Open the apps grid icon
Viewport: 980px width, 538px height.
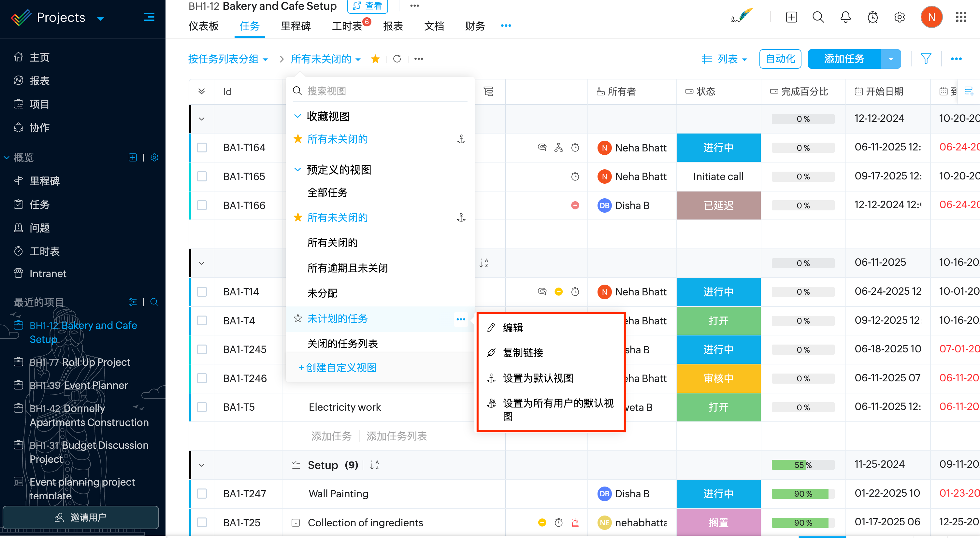(961, 17)
